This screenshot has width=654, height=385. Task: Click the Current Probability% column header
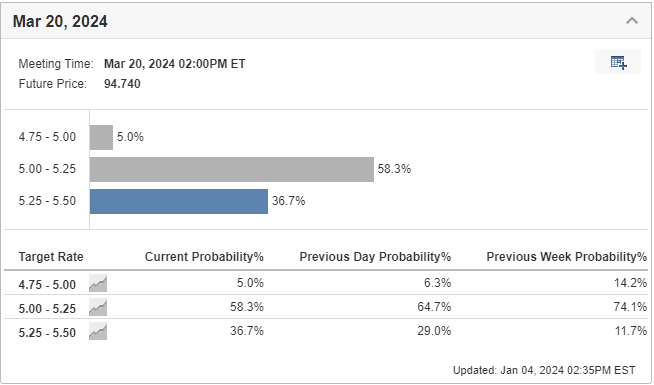click(x=204, y=257)
